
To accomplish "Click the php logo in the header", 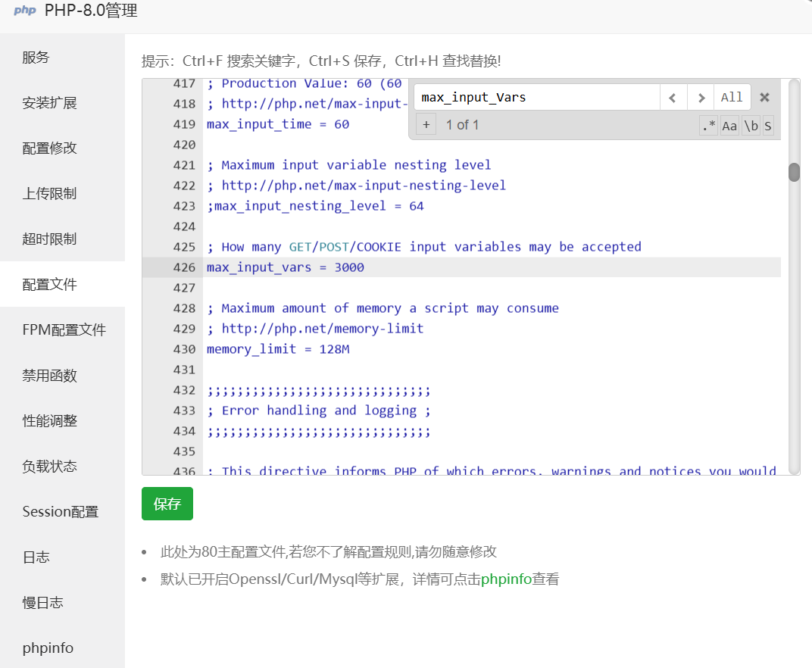I will 23,11.
